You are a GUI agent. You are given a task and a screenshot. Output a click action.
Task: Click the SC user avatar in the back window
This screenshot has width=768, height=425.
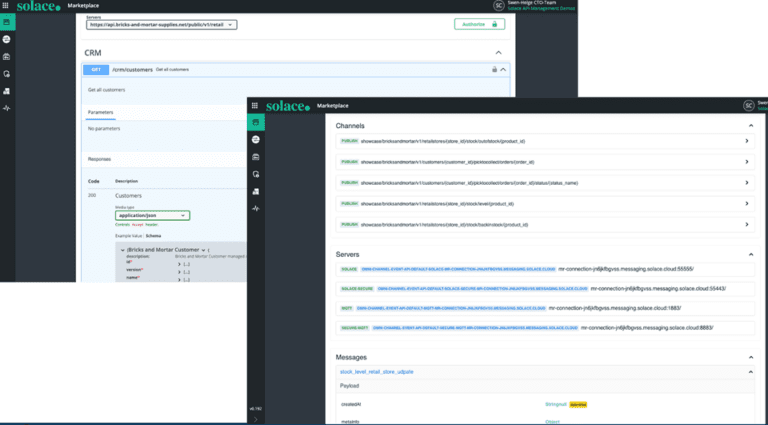tap(499, 5)
